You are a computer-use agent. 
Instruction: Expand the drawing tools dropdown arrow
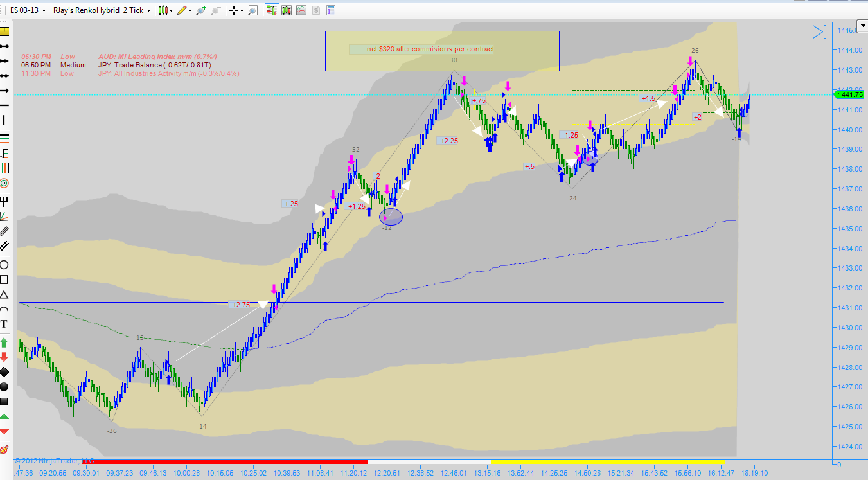coord(191,10)
